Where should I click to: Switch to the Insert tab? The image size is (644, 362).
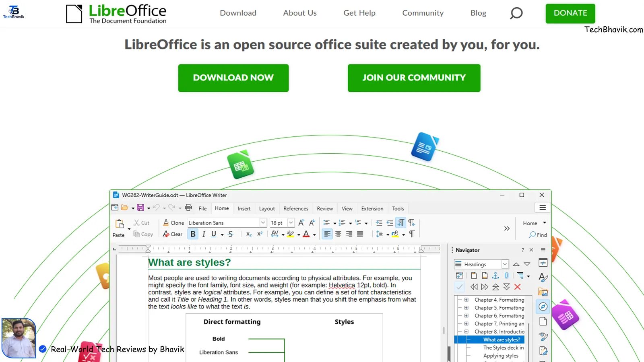(244, 208)
